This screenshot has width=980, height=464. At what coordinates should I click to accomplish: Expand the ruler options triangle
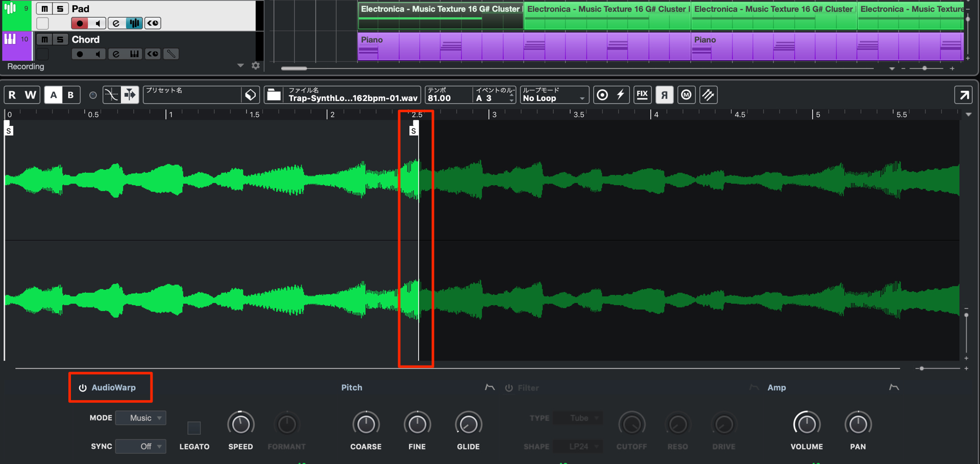tap(968, 115)
